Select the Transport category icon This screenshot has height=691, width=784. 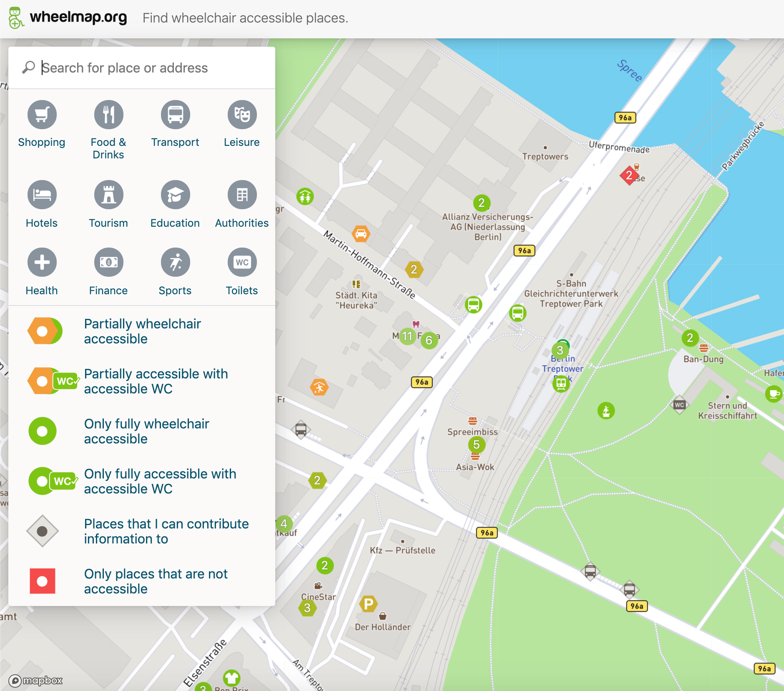tap(175, 114)
